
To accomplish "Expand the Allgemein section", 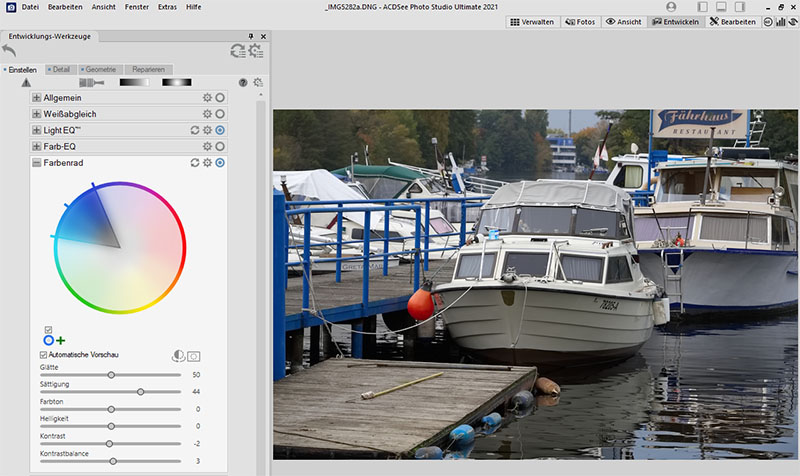I will (37, 98).
